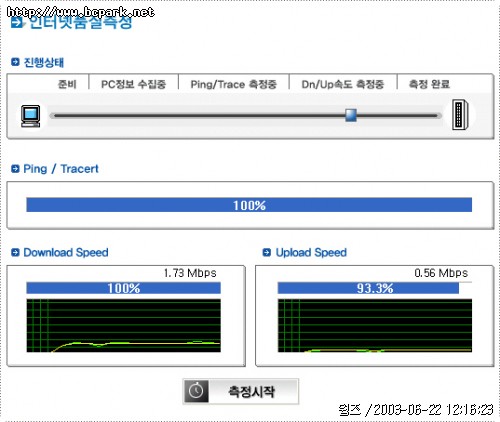500x422 pixels.
Task: Click the server icon at slider end
Action: click(460, 115)
